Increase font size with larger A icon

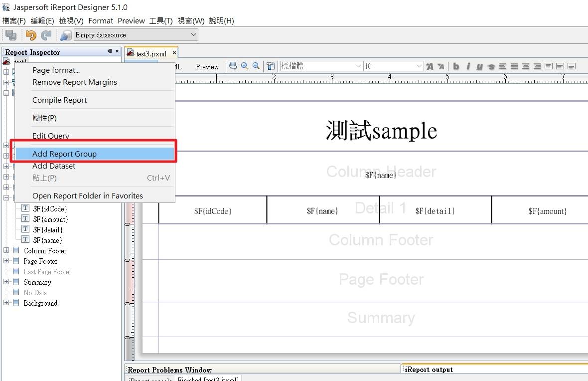tap(430, 66)
